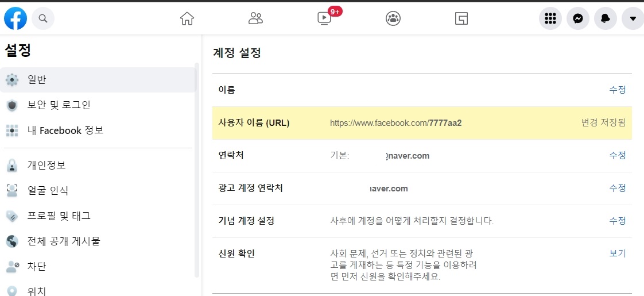Image resolution: width=644 pixels, height=296 pixels.
Task: Open Messenger chats
Action: [578, 18]
